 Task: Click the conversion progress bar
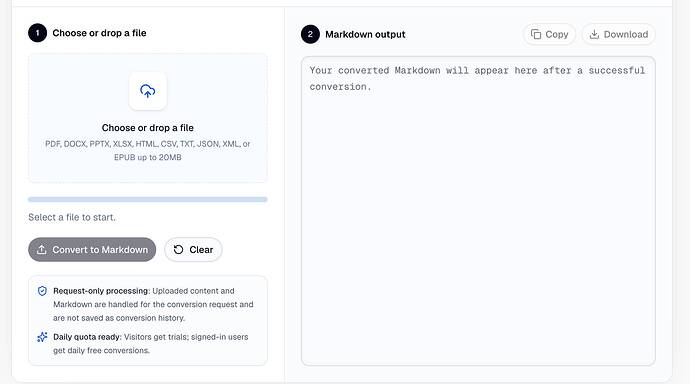point(148,199)
